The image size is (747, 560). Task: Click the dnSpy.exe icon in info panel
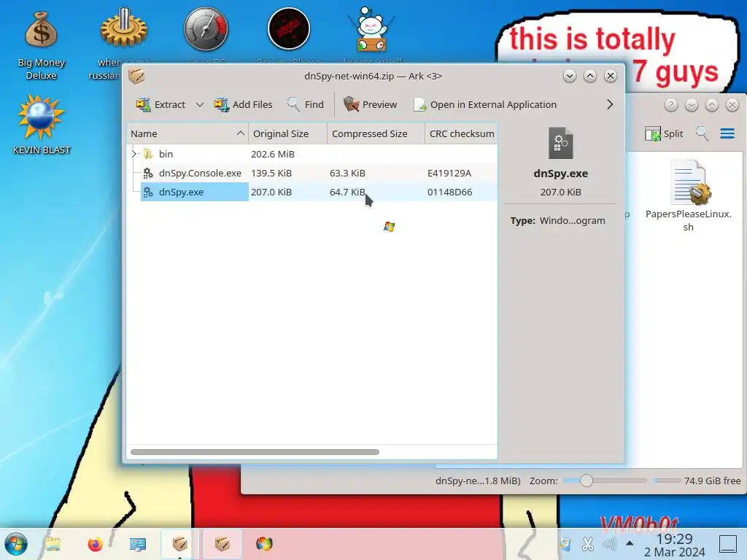pos(561,143)
